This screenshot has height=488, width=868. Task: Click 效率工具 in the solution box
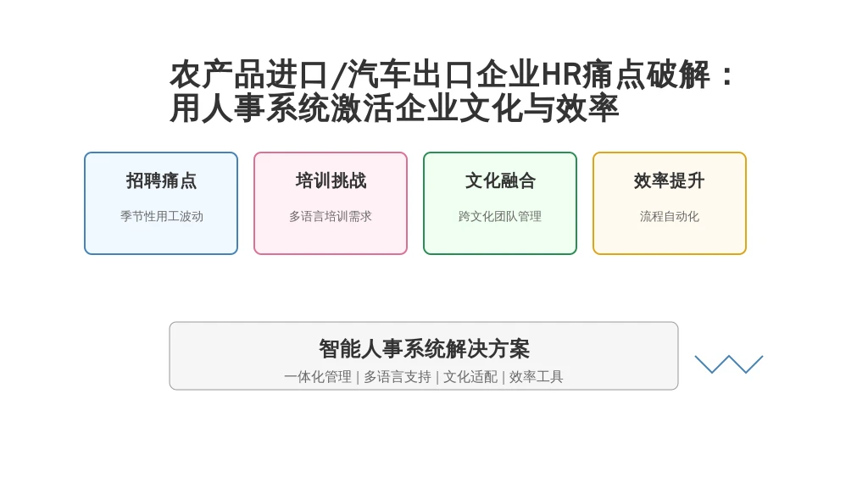pyautogui.click(x=537, y=377)
